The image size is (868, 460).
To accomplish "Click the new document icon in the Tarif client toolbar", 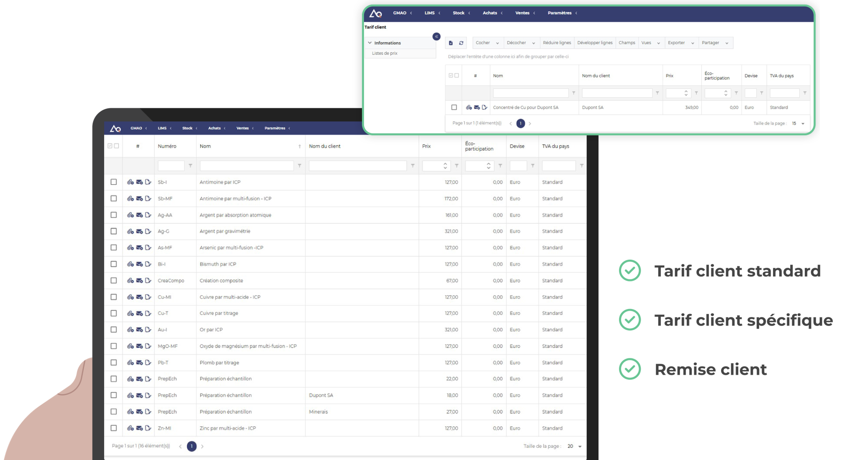I will (x=451, y=43).
